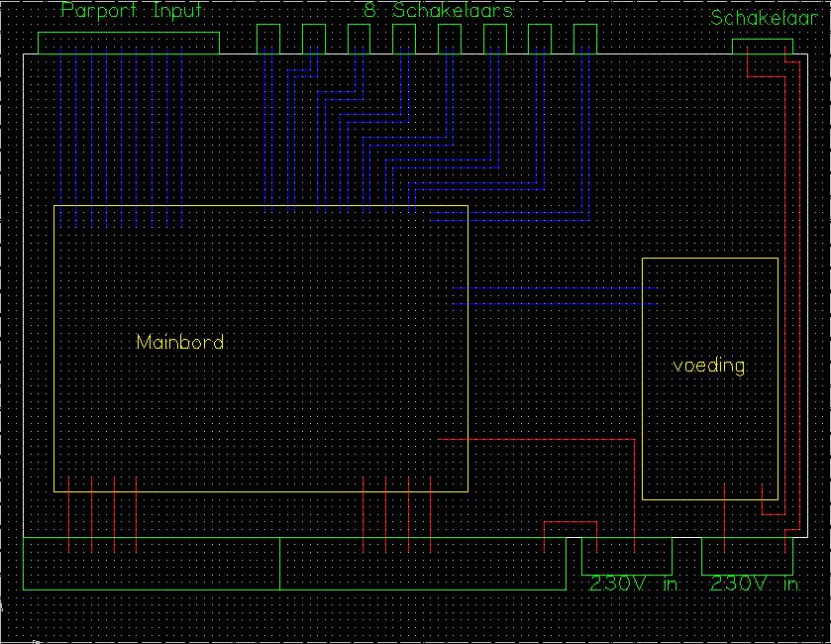Click the right 230V in label

(x=754, y=585)
